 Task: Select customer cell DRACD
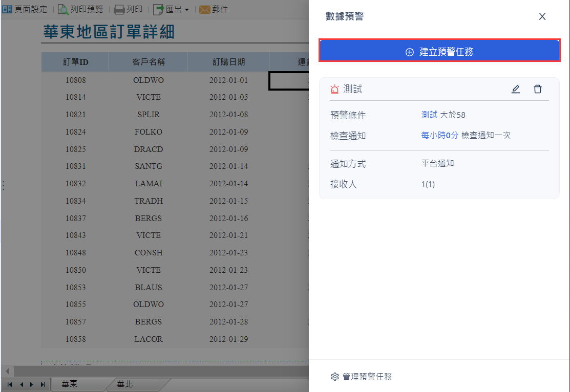(x=149, y=149)
